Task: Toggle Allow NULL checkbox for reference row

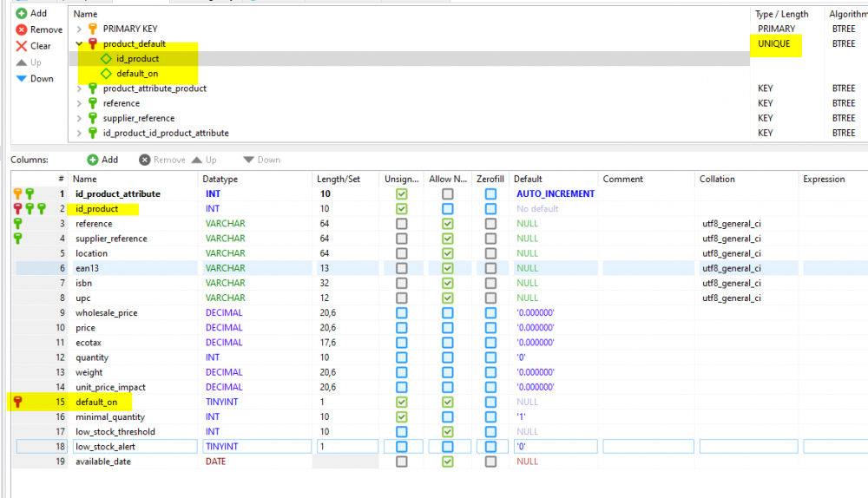Action: coord(447,224)
